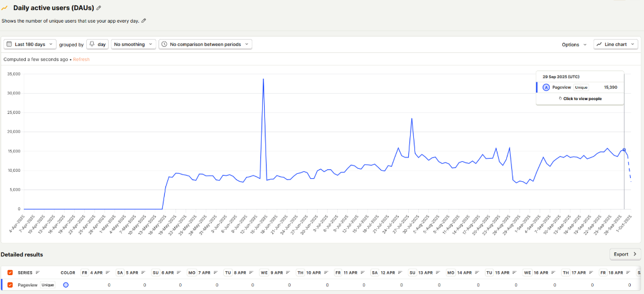Open No comparison between periods dropdown
This screenshot has height=294, width=644.
click(205, 45)
